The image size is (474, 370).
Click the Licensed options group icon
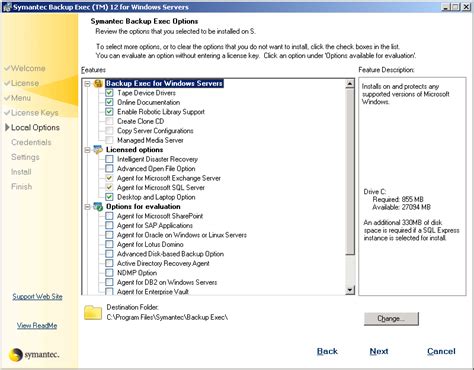98,150
